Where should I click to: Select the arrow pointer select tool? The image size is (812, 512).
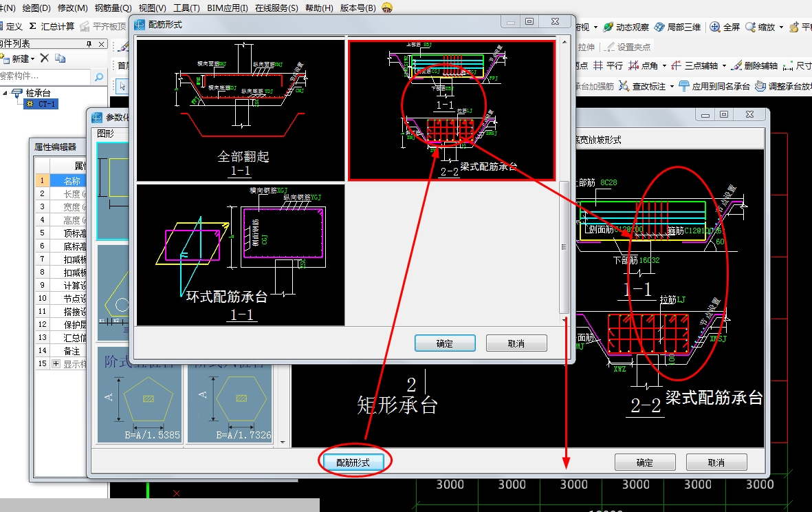pos(122,86)
